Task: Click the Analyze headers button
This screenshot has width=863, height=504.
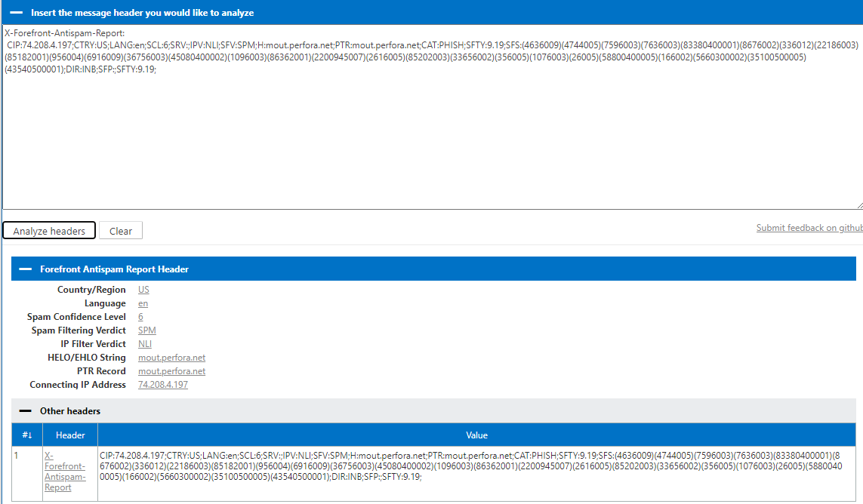Action: (x=48, y=230)
